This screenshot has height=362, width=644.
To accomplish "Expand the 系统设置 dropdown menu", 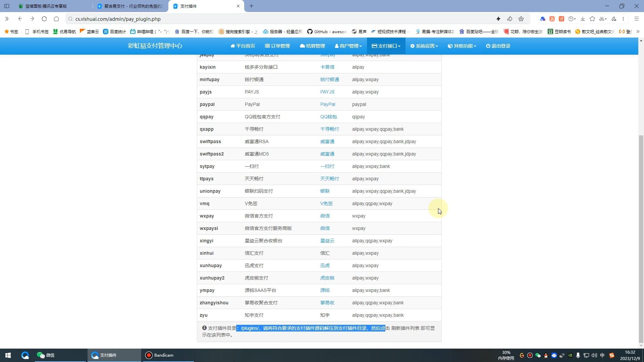I will (424, 46).
